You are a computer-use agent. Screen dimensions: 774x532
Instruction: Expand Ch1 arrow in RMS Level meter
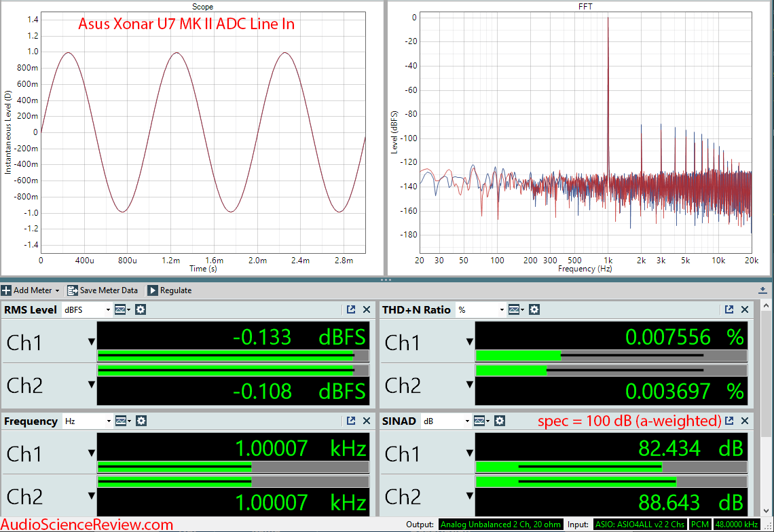92,341
